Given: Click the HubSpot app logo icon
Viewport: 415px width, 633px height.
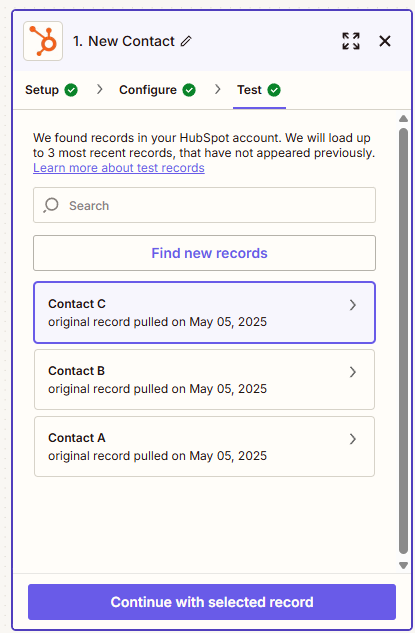Looking at the screenshot, I should pos(43,41).
